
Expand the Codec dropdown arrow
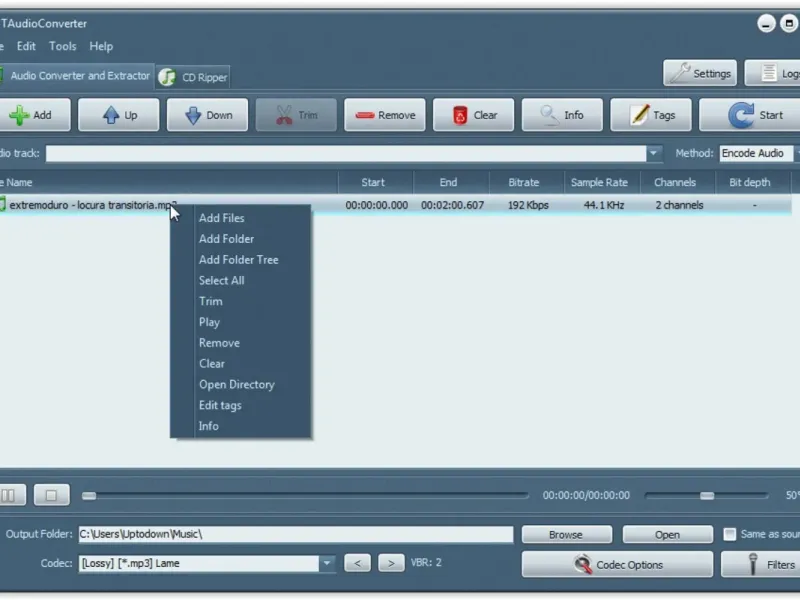[327, 563]
